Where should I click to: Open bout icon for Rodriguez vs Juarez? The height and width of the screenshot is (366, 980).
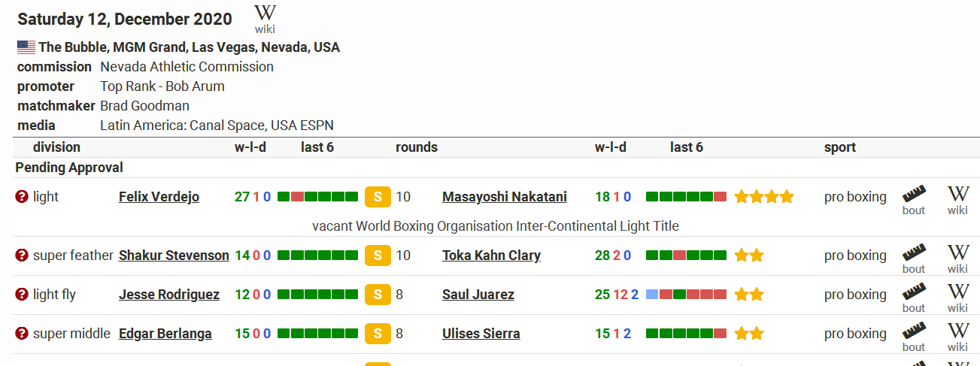[914, 298]
